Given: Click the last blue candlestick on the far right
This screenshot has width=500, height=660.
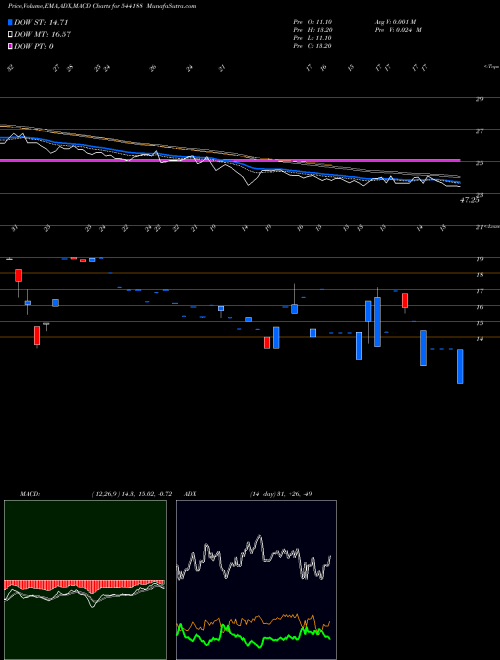Looking at the screenshot, I should pos(460,366).
